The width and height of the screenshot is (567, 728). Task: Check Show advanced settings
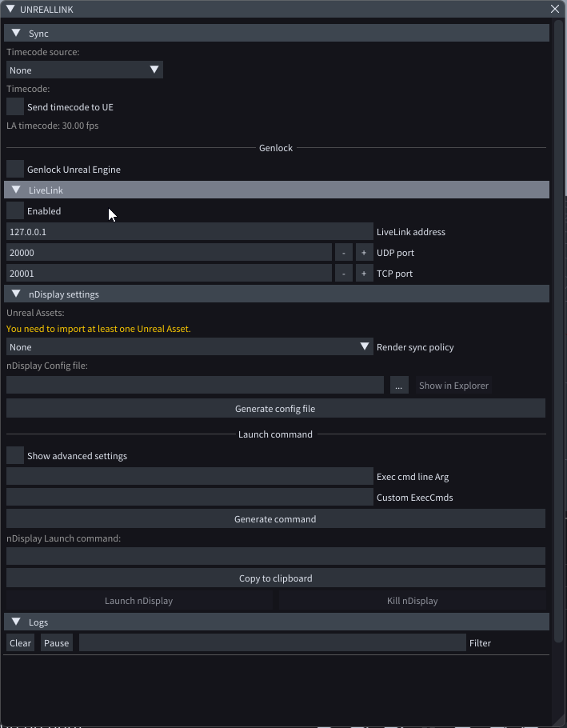point(15,456)
